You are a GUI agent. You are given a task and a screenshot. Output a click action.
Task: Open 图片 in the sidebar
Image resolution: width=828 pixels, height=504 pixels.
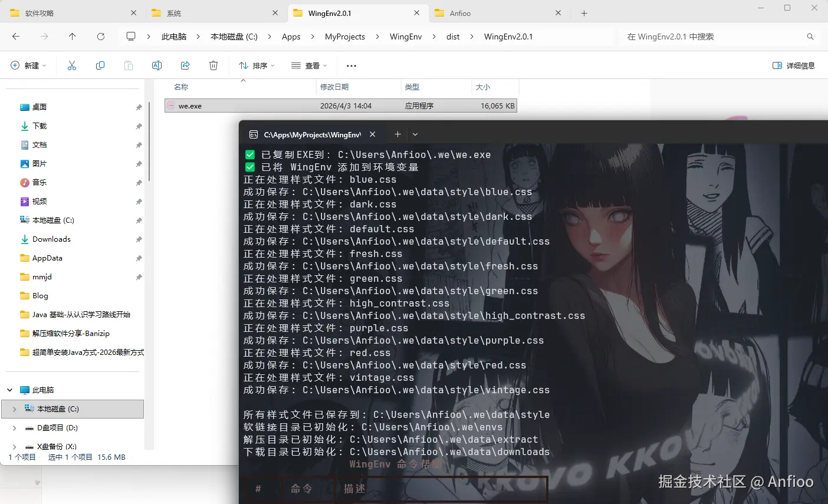pos(40,164)
